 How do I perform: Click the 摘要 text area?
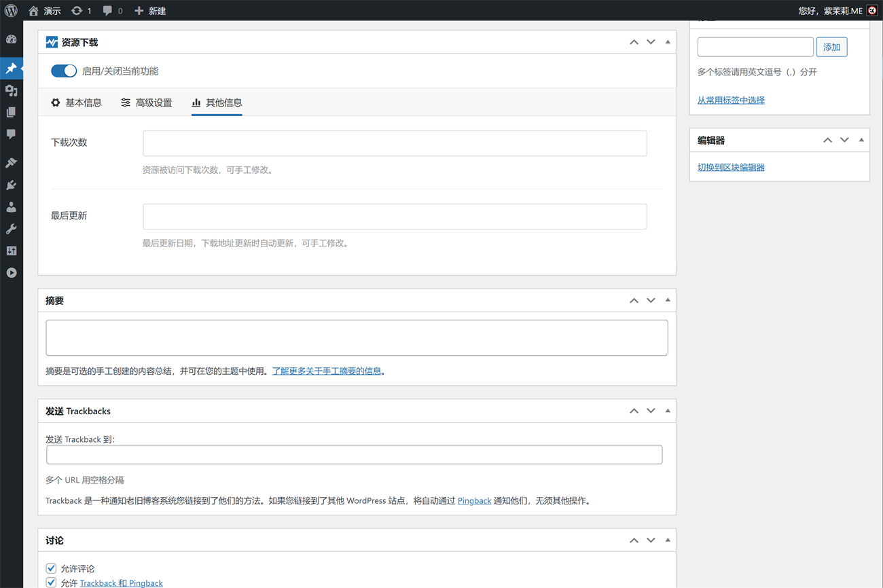[x=357, y=337]
